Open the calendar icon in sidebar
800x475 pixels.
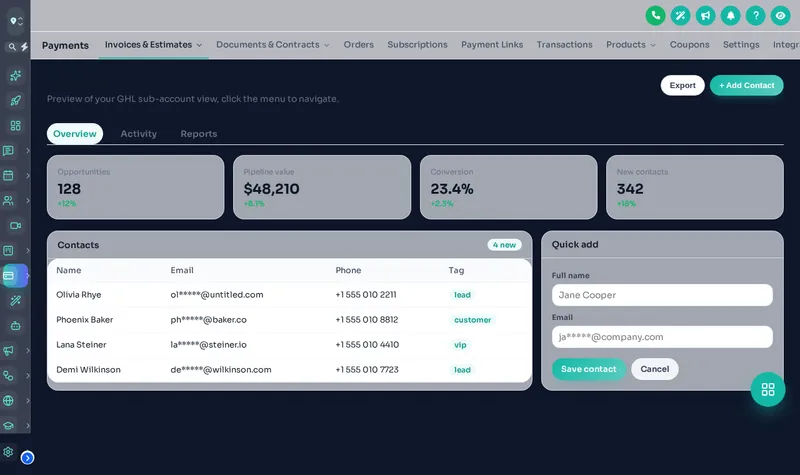[x=8, y=176]
